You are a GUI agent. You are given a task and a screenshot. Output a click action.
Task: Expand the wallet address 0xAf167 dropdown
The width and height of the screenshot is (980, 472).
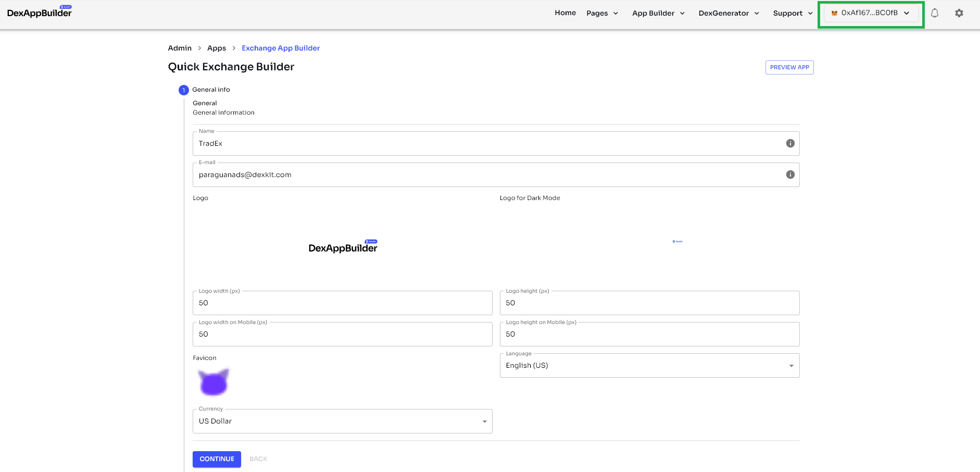coord(871,13)
